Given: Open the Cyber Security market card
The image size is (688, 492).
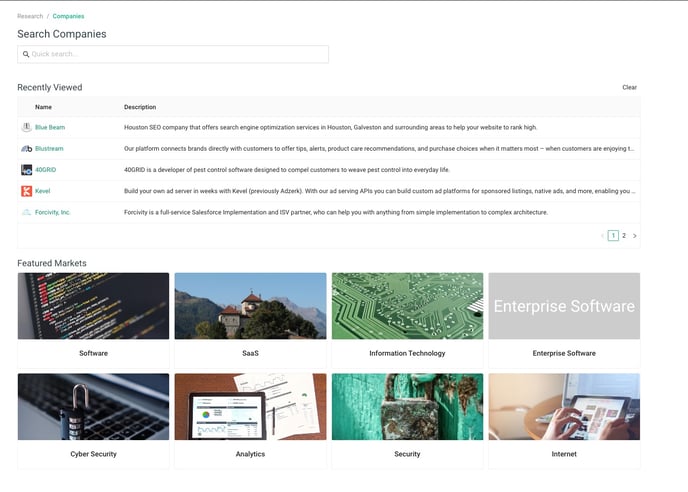Looking at the screenshot, I should 93,421.
